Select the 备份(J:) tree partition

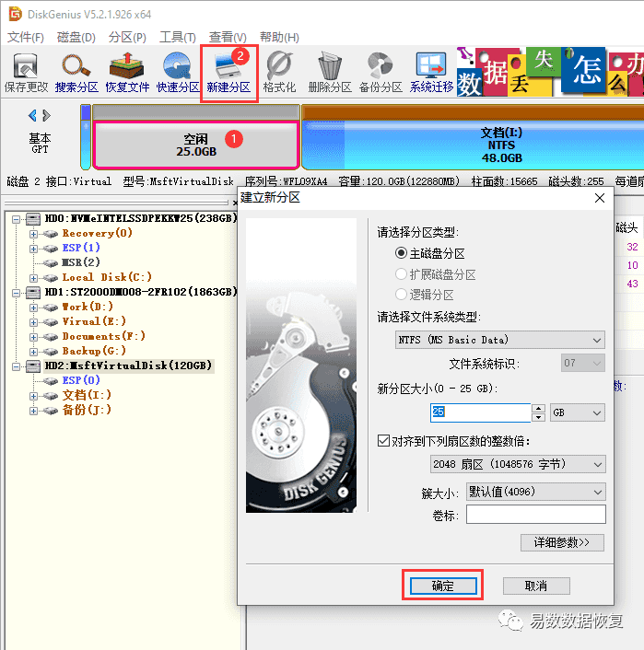(x=87, y=410)
